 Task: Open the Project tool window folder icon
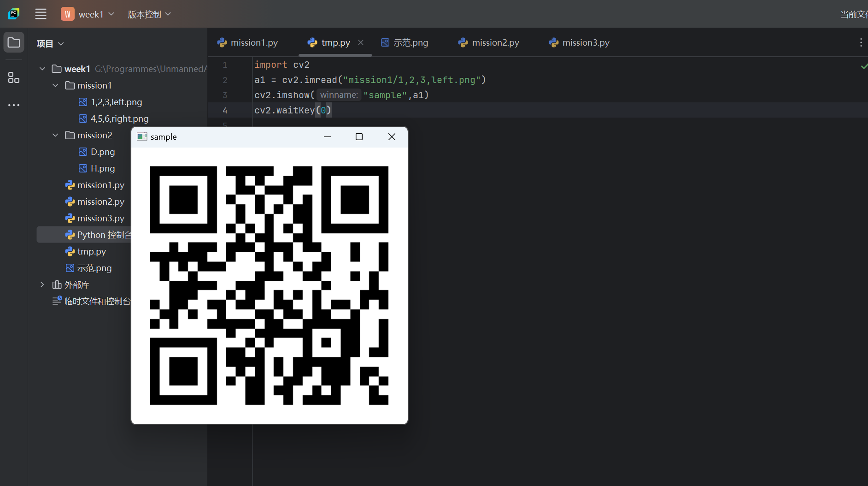click(14, 42)
